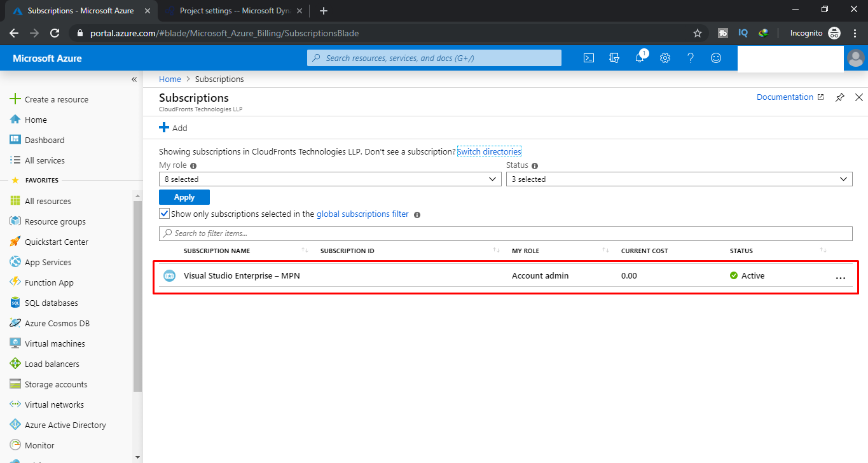Open the row's ellipsis context menu
Viewport: 868px width, 463px height.
coord(841,278)
